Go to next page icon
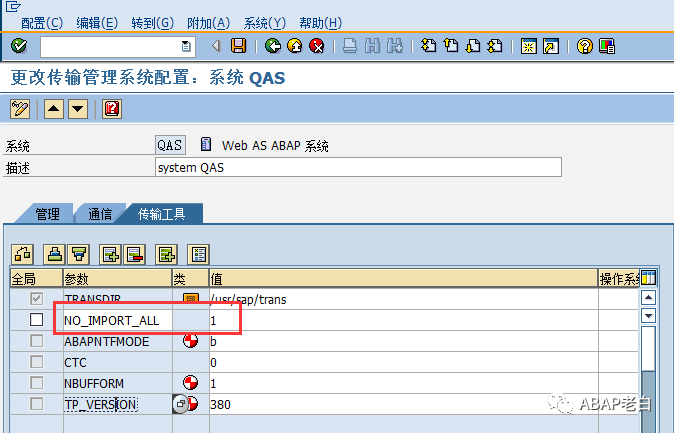 click(473, 46)
